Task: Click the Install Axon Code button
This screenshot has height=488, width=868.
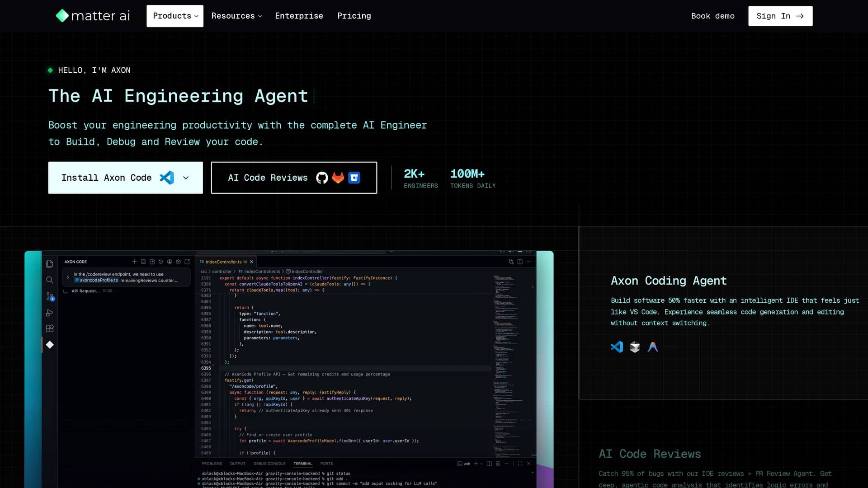Action: coord(125,178)
